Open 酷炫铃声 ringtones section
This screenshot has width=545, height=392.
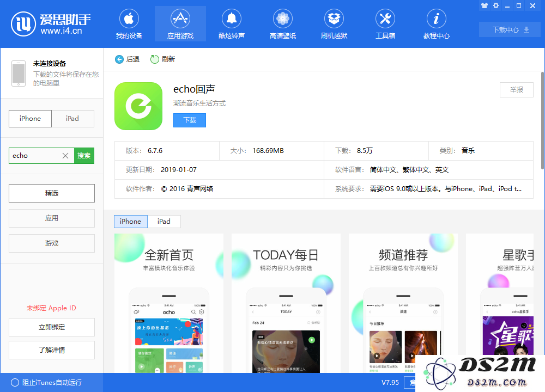pos(232,24)
